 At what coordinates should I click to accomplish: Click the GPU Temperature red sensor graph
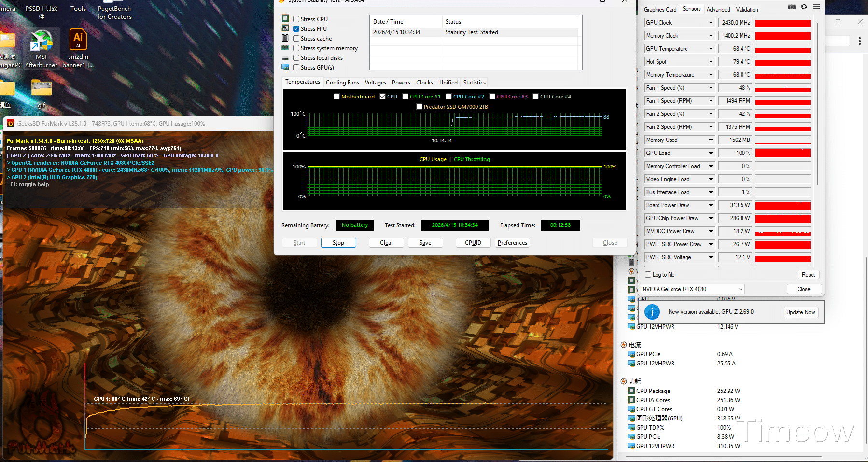point(782,49)
